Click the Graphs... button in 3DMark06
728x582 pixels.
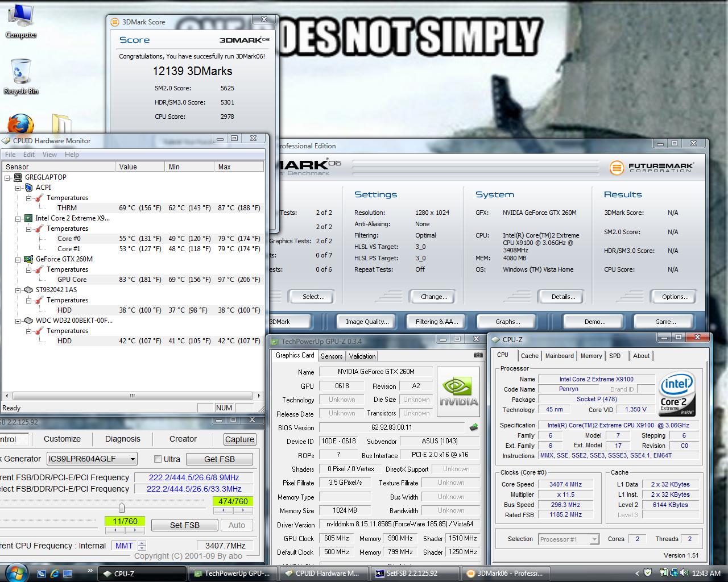[x=508, y=322]
